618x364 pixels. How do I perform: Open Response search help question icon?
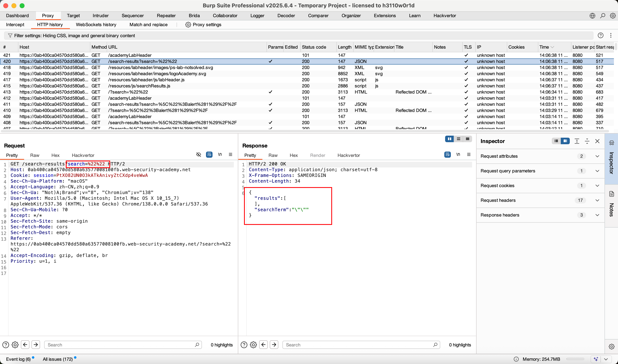(244, 345)
